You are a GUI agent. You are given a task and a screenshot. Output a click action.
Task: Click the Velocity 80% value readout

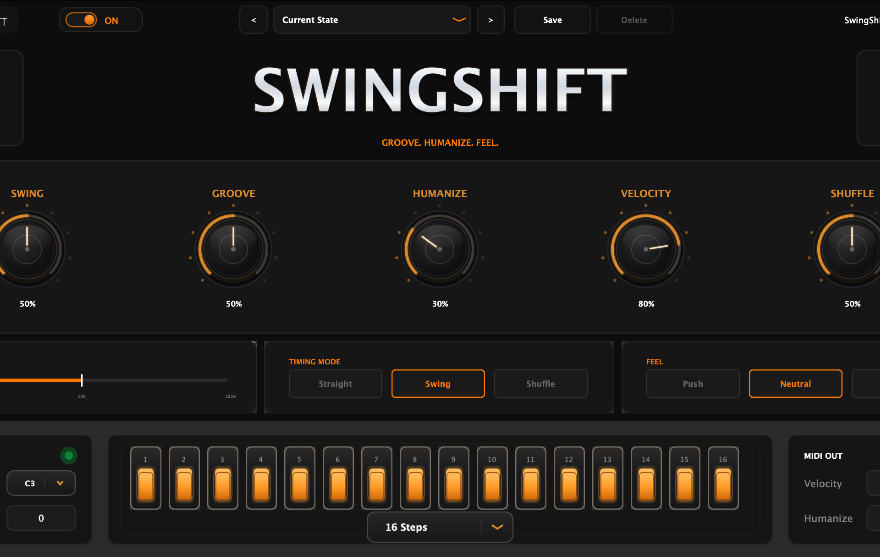[x=647, y=304]
